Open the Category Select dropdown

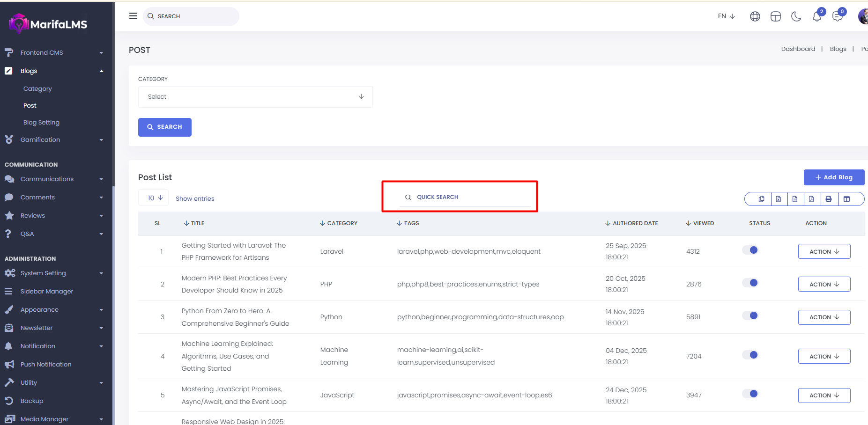[x=255, y=97]
